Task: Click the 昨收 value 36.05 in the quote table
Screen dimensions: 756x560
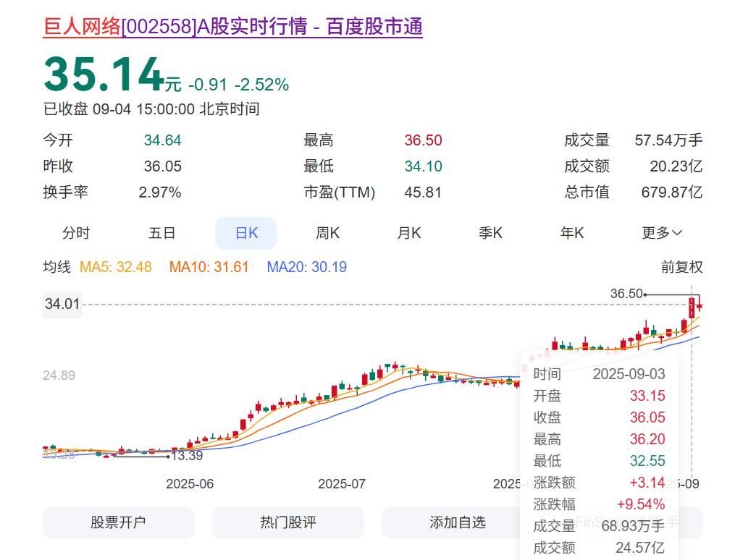Action: click(162, 166)
